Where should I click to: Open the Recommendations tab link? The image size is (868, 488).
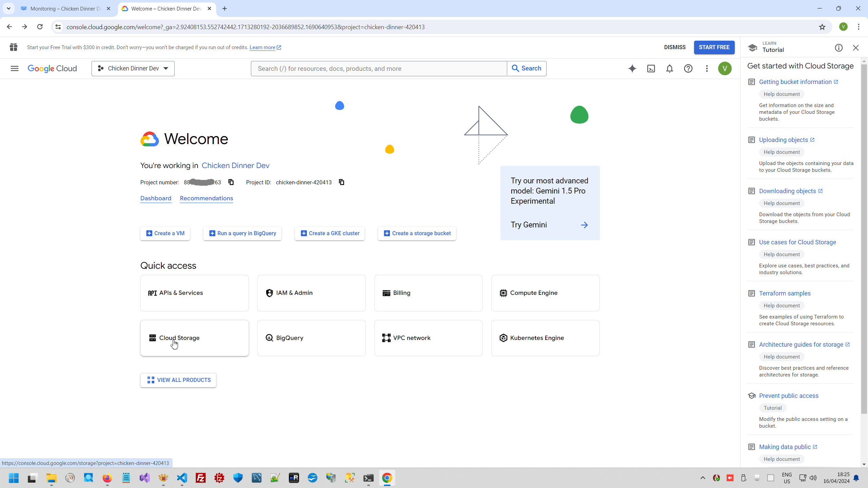pyautogui.click(x=206, y=198)
